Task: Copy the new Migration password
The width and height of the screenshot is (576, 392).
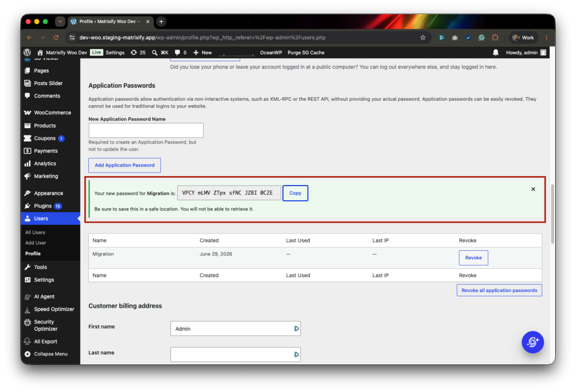Action: pos(295,193)
